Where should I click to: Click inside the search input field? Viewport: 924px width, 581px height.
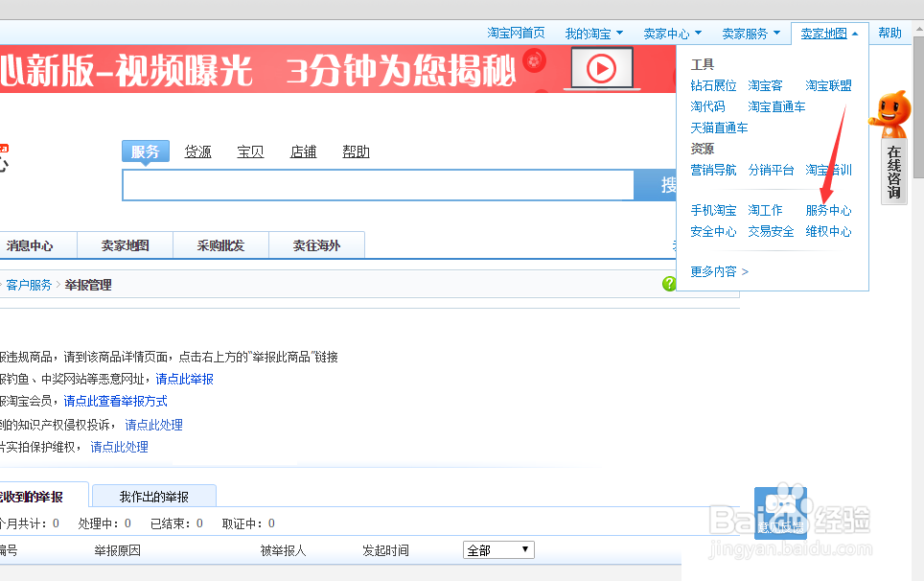coord(379,185)
